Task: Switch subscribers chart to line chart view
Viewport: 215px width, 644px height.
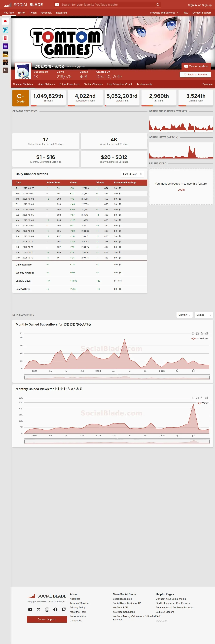Action: click(202, 333)
